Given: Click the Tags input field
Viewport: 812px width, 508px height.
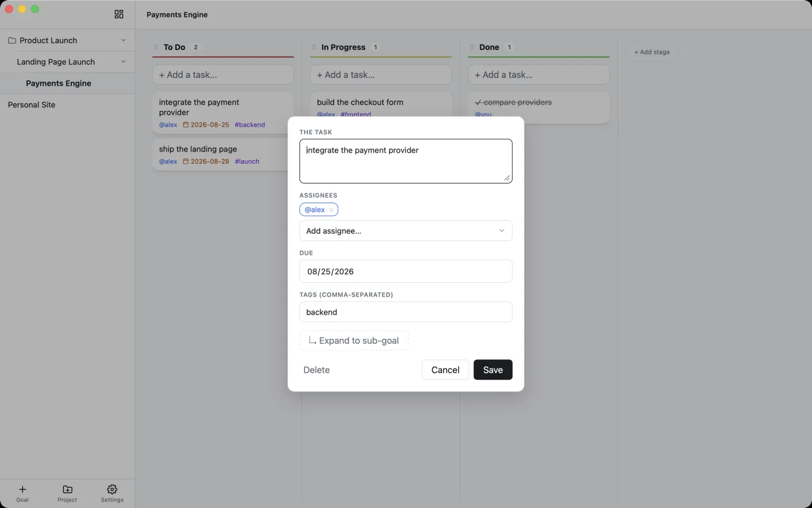Looking at the screenshot, I should pyautogui.click(x=405, y=312).
